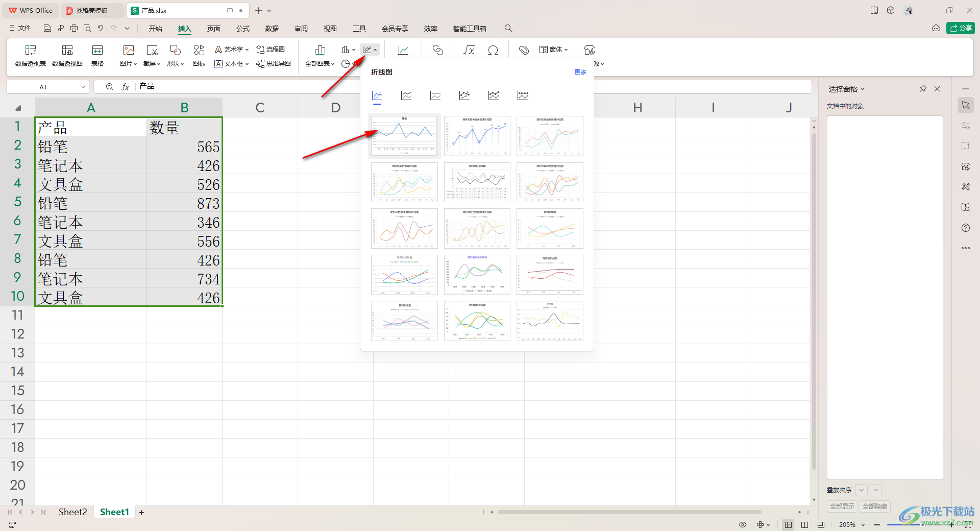Select the 100% stacked line subtype icon
Viewport: 980px width, 531px height.
click(x=435, y=95)
